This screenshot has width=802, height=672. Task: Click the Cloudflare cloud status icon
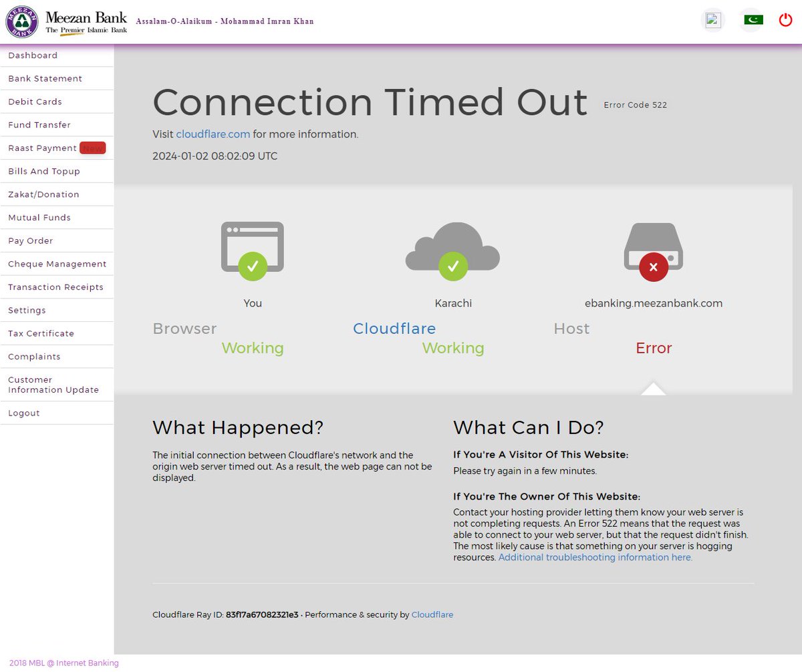click(x=452, y=250)
